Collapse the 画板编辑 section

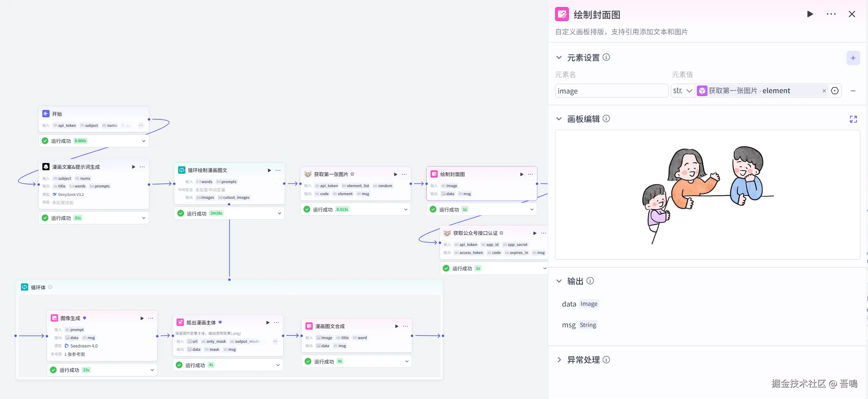tap(559, 119)
